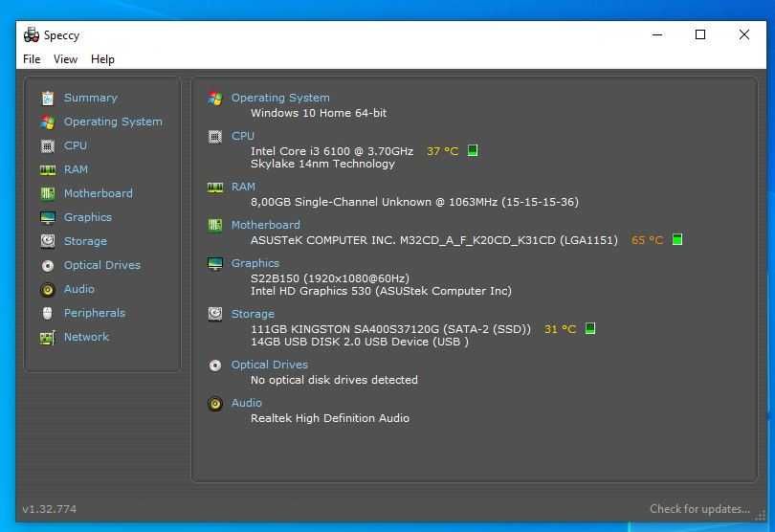Viewport: 775px width, 532px height.
Task: Click the Audio speaker icon in sidebar
Action: coord(48,289)
